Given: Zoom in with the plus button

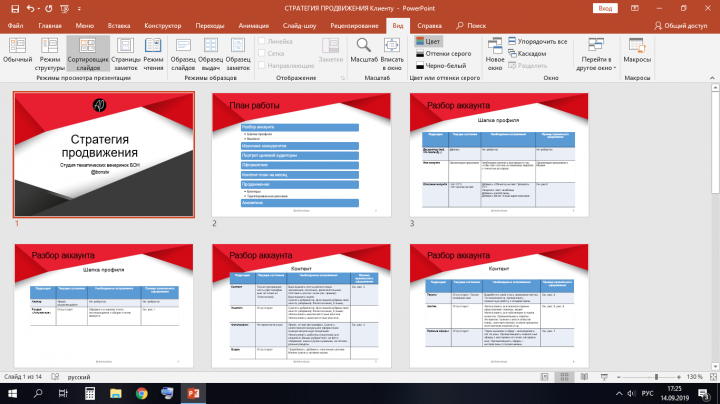Looking at the screenshot, I should 679,377.
